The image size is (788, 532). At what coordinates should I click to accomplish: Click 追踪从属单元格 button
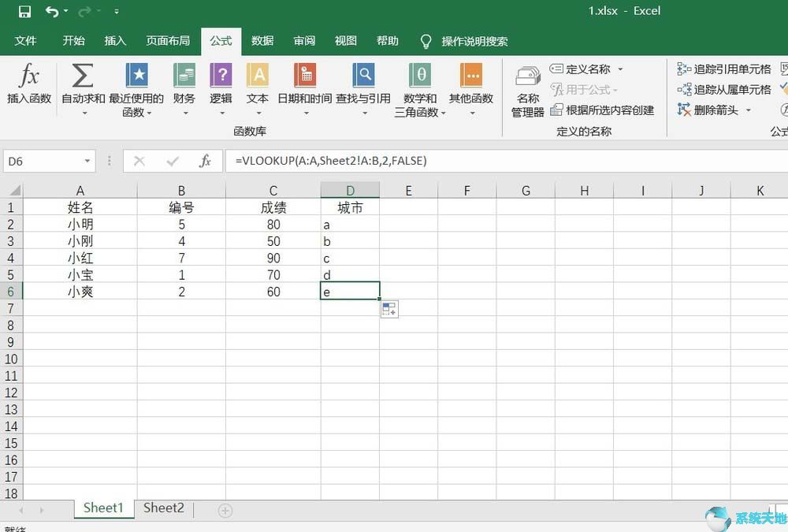(723, 90)
